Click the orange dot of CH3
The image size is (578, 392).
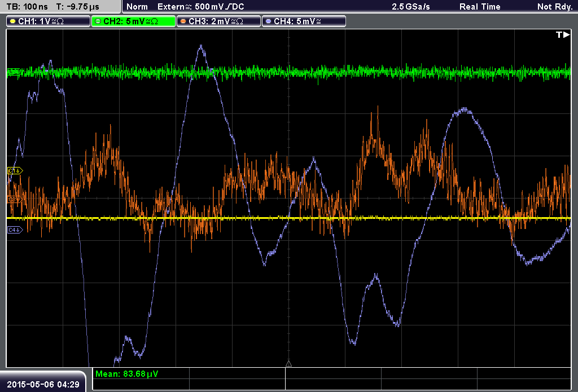coord(183,21)
